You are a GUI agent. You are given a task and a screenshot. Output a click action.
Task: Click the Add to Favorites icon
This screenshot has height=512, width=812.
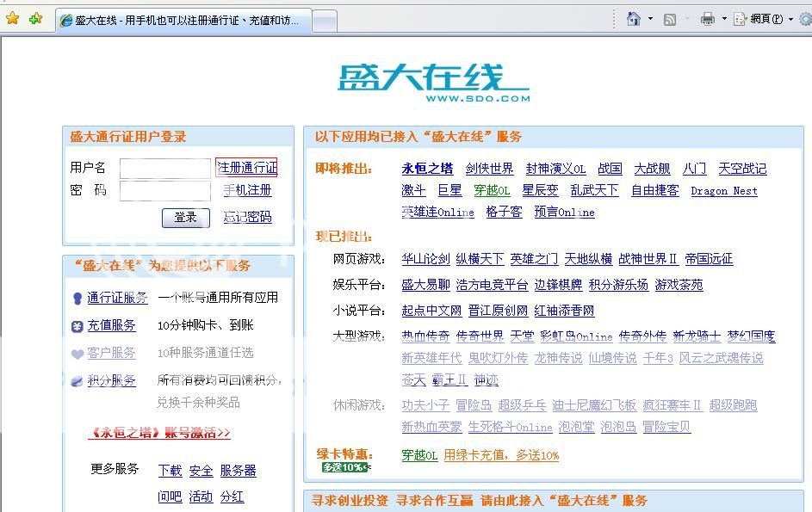point(35,18)
